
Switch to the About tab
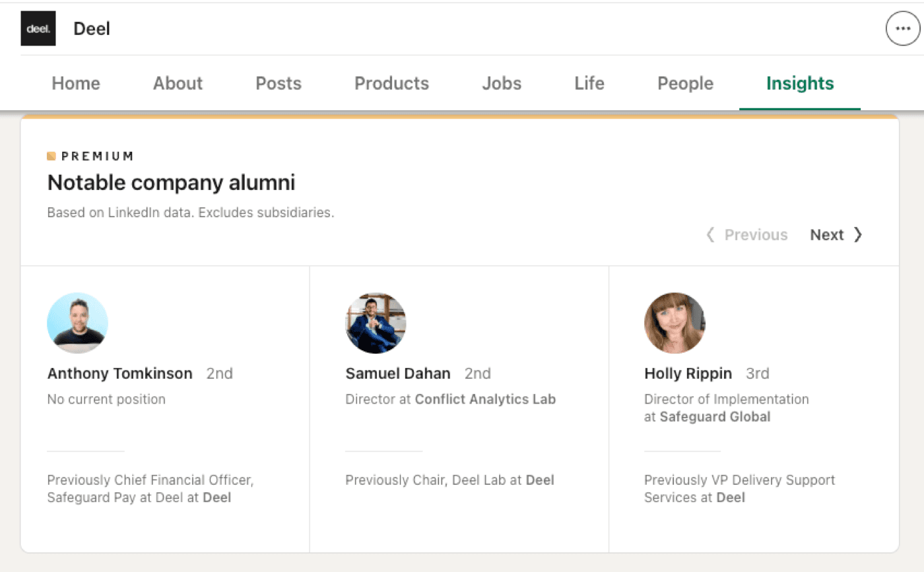click(x=178, y=84)
